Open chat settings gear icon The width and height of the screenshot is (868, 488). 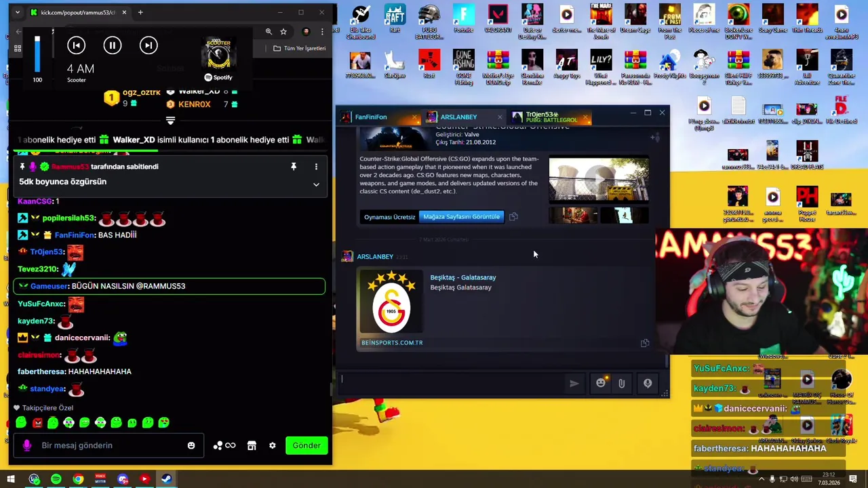click(272, 445)
